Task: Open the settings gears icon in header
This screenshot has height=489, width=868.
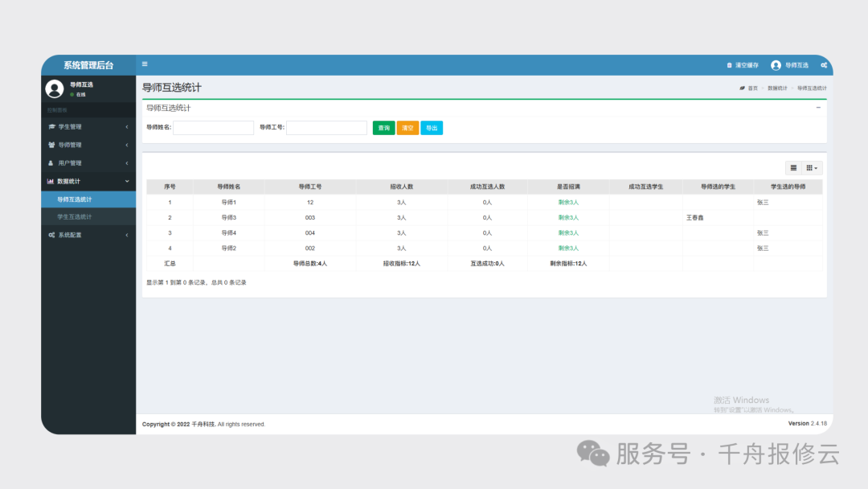Action: [x=824, y=65]
